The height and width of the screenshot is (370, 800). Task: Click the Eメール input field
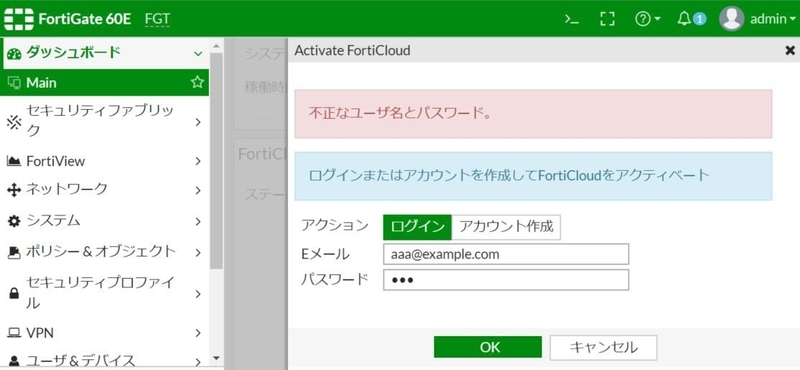tap(506, 254)
